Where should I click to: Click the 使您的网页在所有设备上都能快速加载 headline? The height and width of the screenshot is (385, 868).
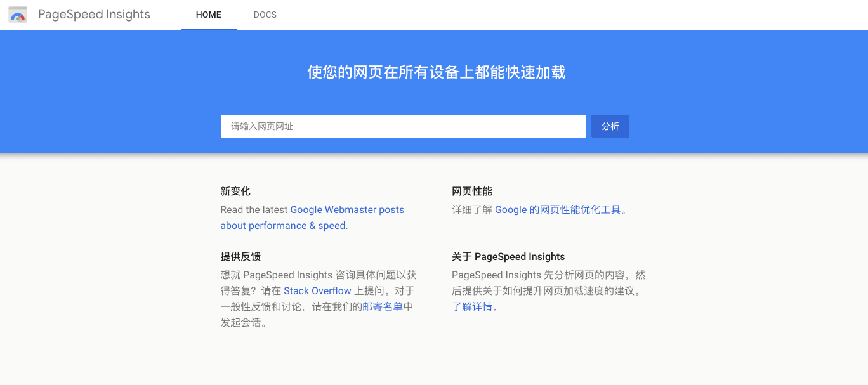[x=437, y=72]
